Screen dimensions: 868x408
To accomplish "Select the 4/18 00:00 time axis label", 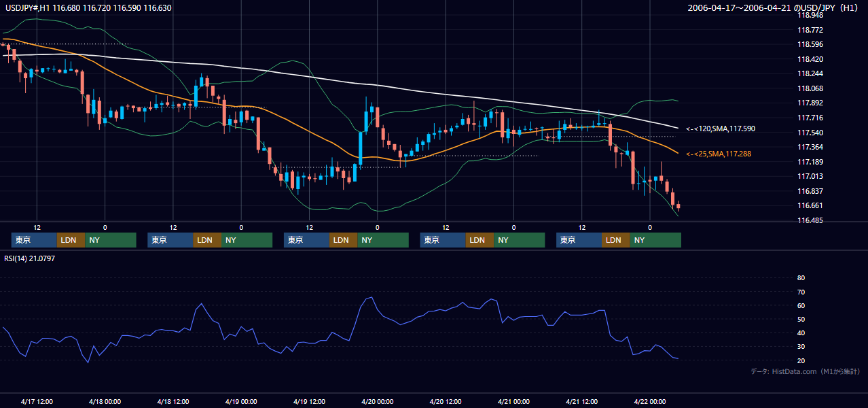I will point(105,401).
